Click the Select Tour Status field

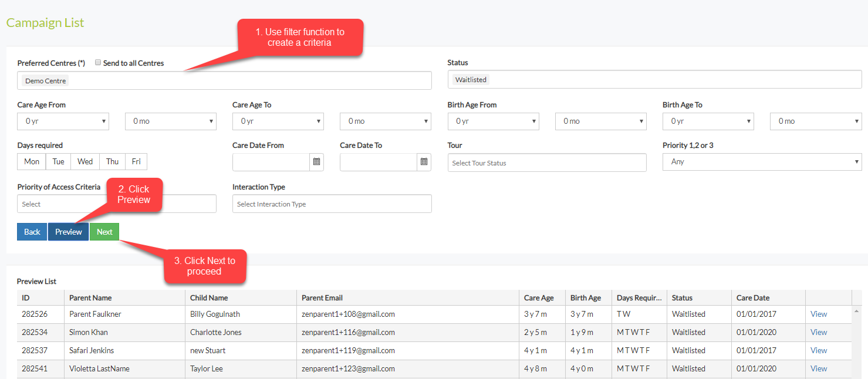[547, 163]
